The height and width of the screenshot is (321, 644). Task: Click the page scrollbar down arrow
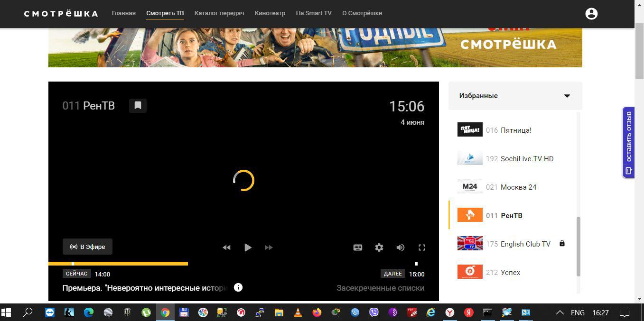click(639, 299)
